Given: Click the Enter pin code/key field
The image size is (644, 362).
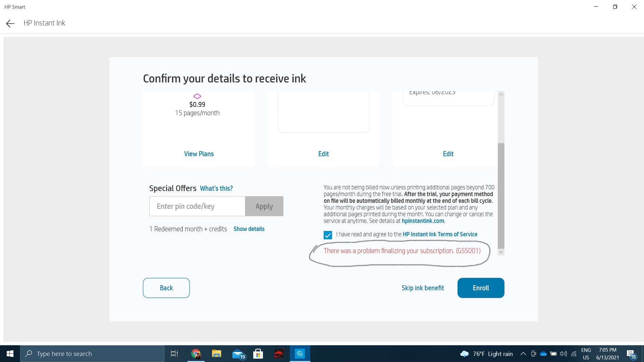Looking at the screenshot, I should (197, 206).
